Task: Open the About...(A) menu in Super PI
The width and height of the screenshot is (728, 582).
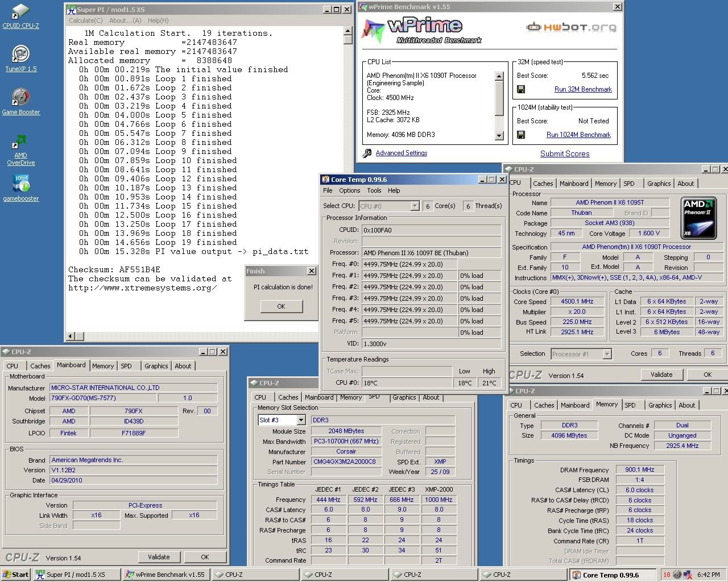Action: pos(125,20)
